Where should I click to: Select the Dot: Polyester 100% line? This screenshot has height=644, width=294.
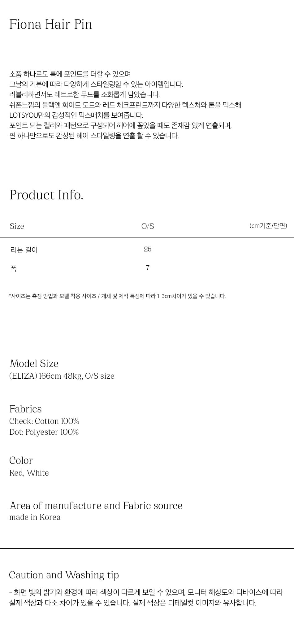click(x=44, y=432)
